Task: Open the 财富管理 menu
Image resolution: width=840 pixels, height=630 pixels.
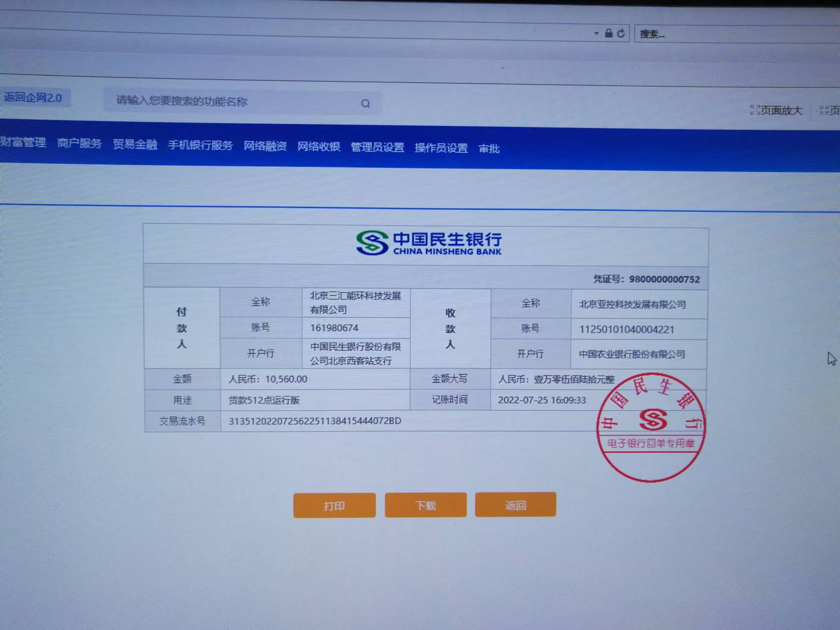Action: pos(23,142)
